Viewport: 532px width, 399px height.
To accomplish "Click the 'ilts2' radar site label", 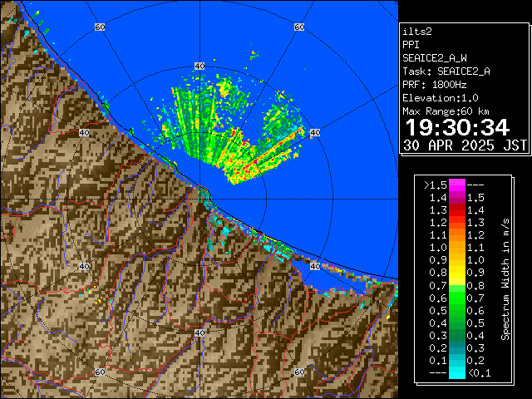I will pos(417,32).
